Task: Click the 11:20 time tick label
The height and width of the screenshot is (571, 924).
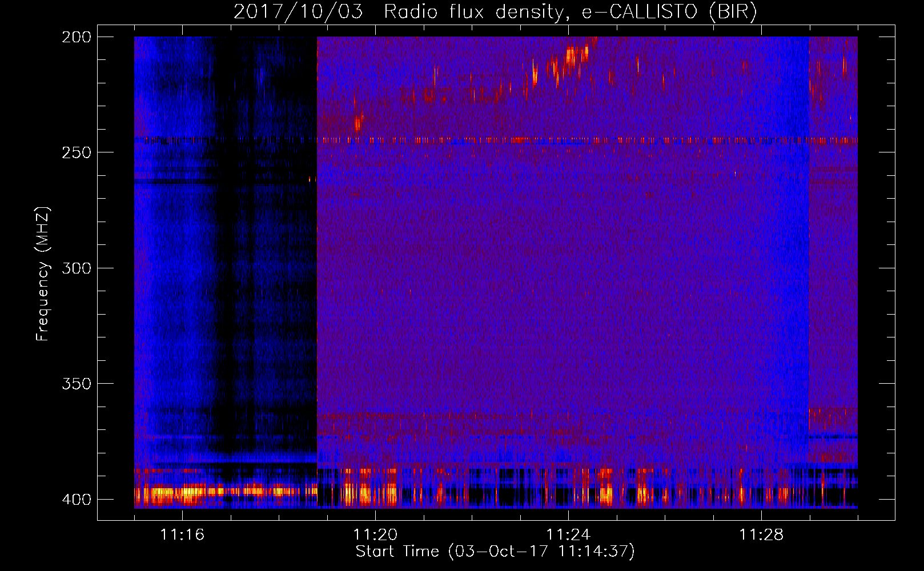Action: click(375, 534)
